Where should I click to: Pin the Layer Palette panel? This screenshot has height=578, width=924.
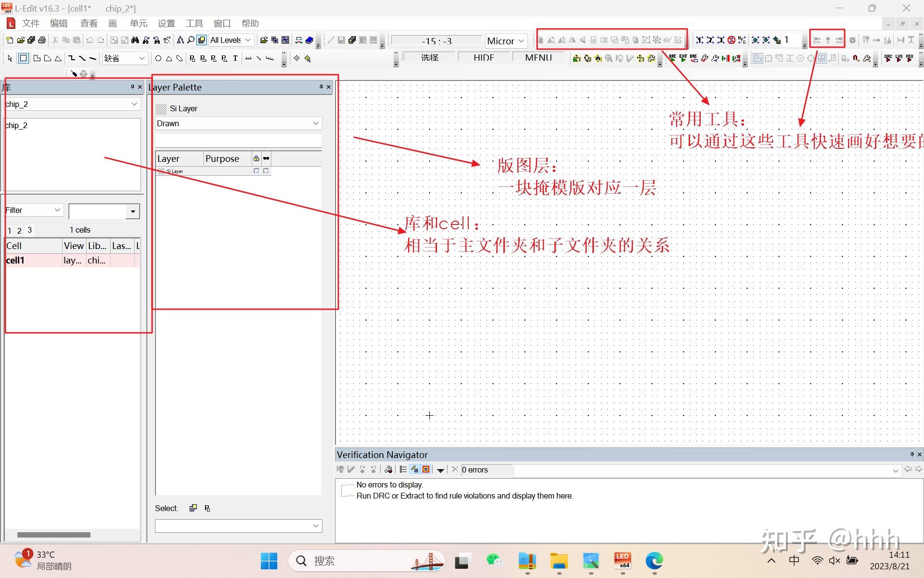[x=321, y=87]
